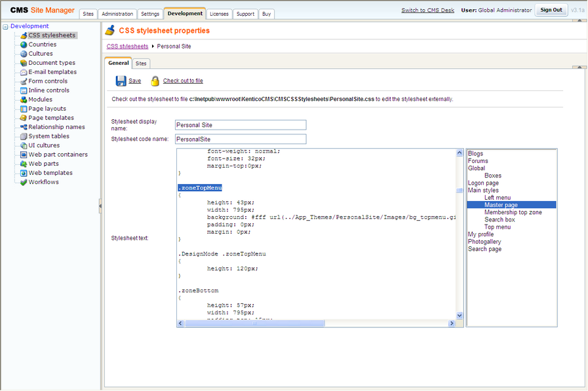
Task: Click the Cultures icon in tree
Action: (x=24, y=54)
